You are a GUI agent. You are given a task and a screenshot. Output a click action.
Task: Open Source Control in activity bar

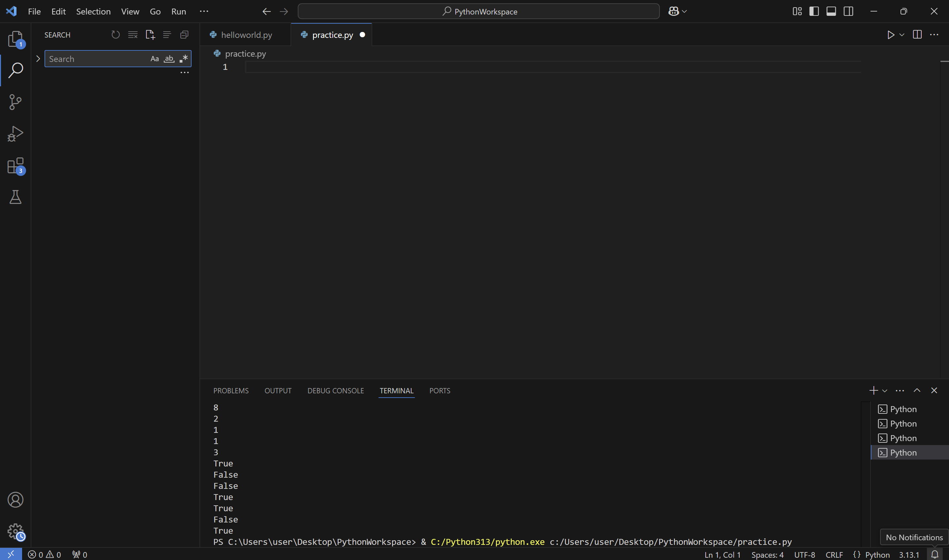click(15, 102)
